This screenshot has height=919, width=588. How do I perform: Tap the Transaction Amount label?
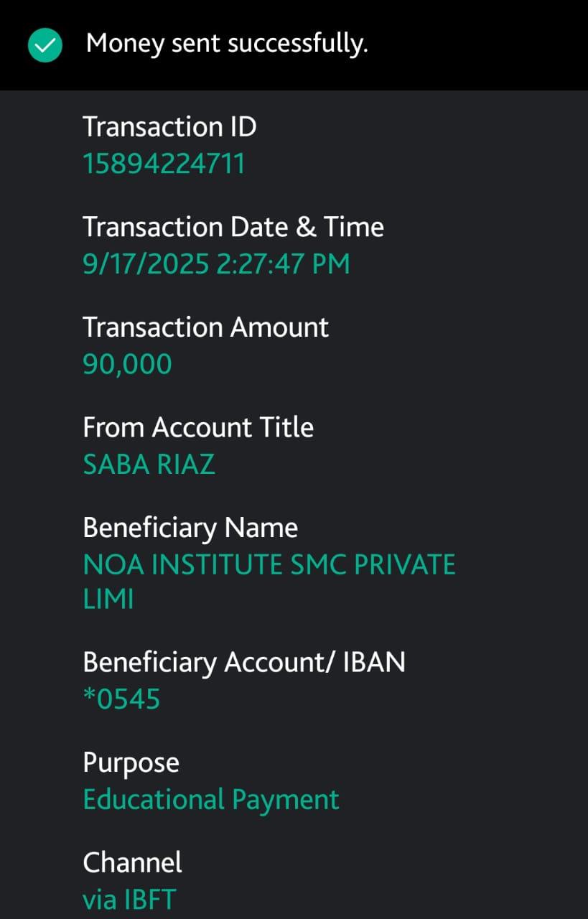pyautogui.click(x=205, y=327)
